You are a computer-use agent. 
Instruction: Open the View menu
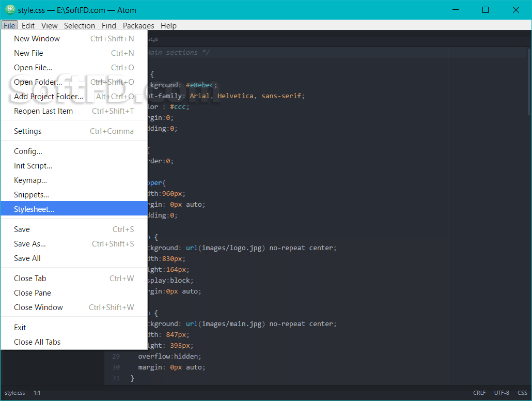pos(50,25)
